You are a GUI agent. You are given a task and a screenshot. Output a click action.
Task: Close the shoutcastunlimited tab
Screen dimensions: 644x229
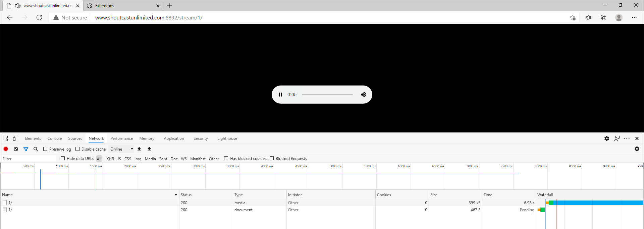77,6
